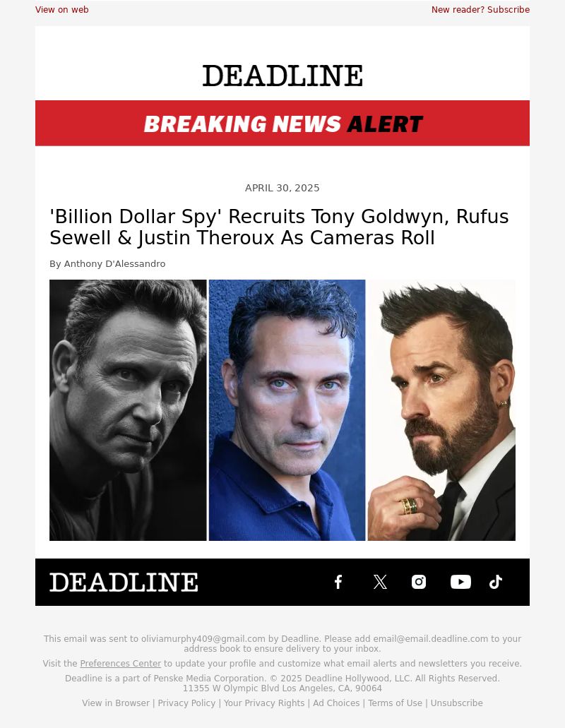Click the Unsubscribe link

coord(456,703)
